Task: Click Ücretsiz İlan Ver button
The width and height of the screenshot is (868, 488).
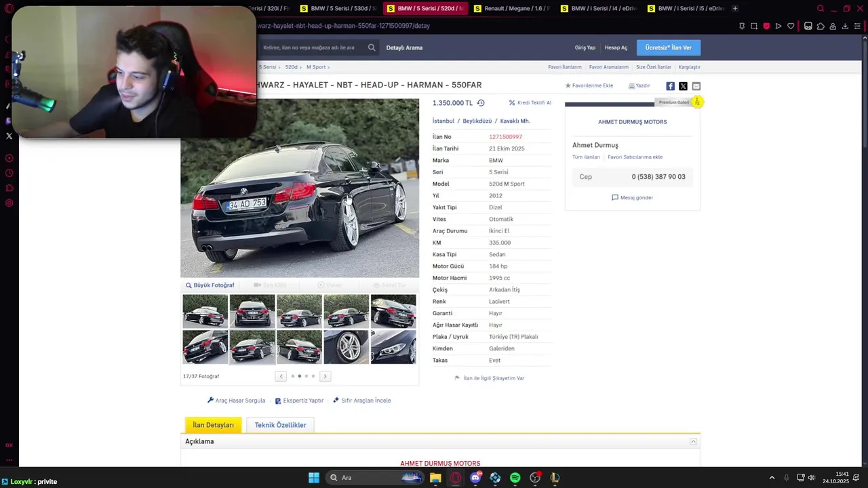Action: click(669, 47)
